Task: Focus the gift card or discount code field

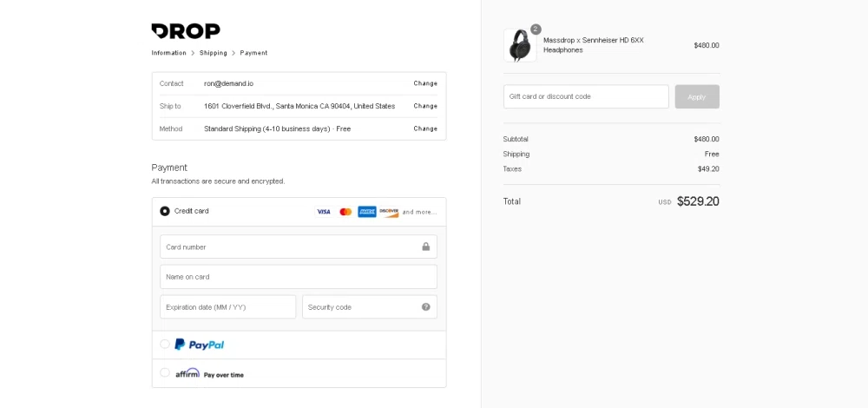Action: tap(586, 96)
